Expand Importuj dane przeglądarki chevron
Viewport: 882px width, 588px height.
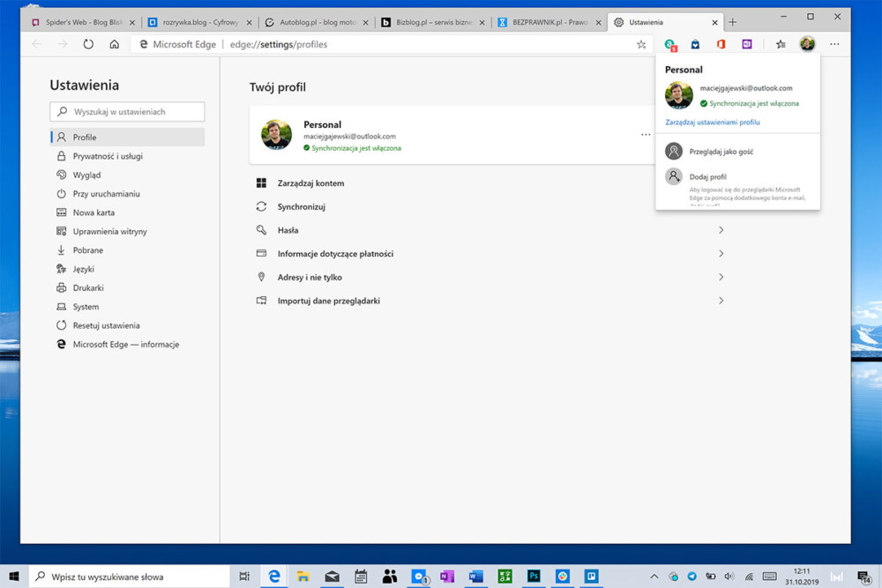click(721, 301)
